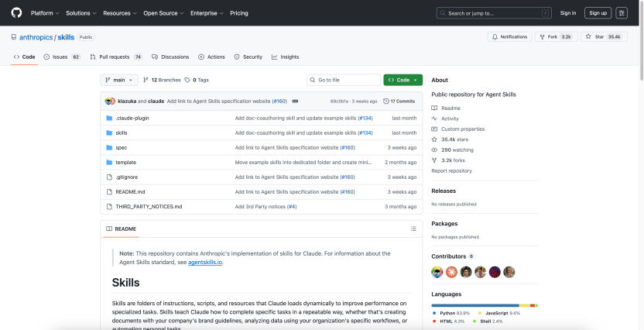Image resolution: width=644 pixels, height=330 pixels.
Task: Click the command palette icon in header
Action: click(x=622, y=13)
